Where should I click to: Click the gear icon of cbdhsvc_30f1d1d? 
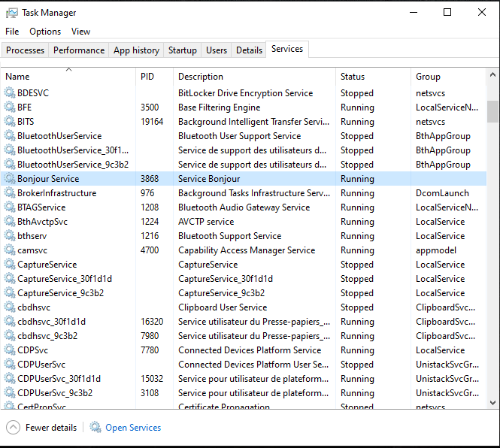(x=10, y=322)
